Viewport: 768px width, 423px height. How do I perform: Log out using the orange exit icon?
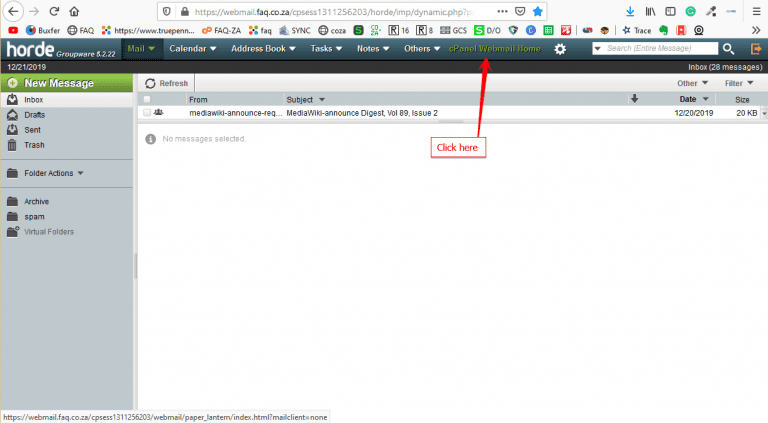(x=756, y=48)
